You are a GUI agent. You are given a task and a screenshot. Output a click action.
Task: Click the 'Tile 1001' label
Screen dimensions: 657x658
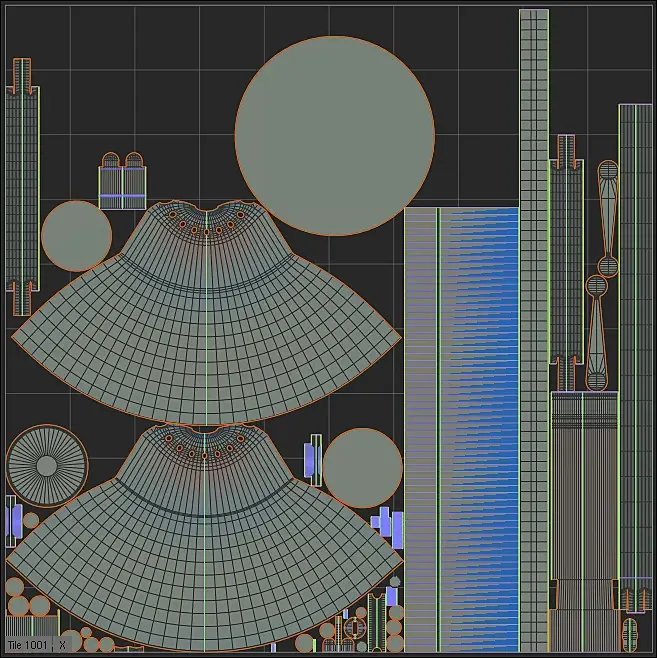(28, 645)
